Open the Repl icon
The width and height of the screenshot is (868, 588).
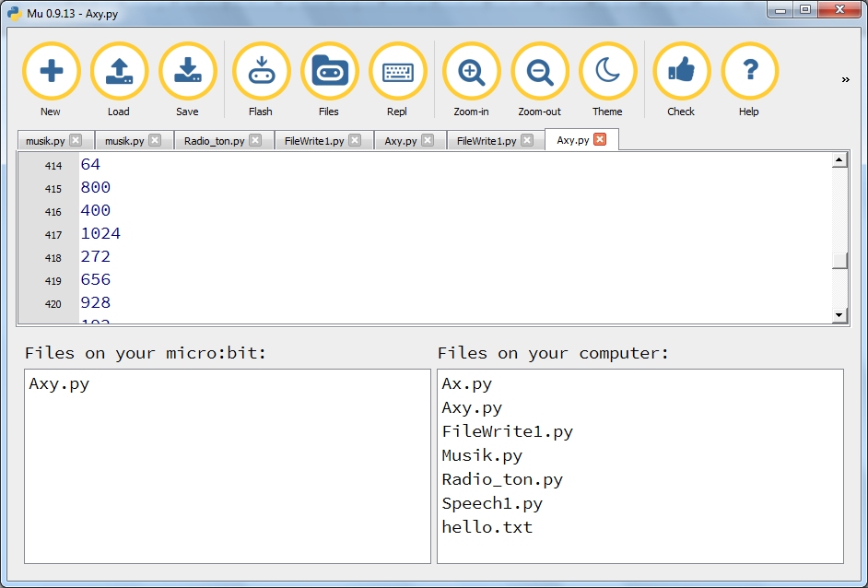(x=397, y=72)
